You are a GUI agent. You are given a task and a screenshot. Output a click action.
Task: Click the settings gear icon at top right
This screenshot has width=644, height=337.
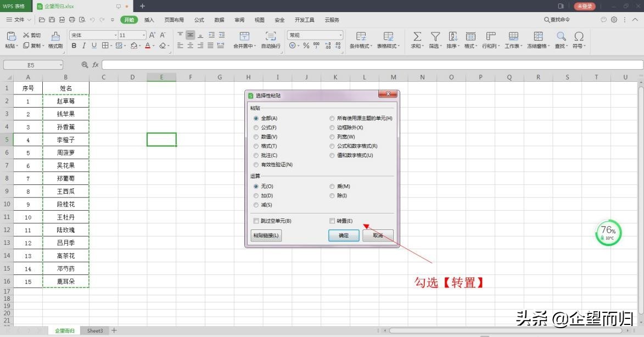[614, 19]
